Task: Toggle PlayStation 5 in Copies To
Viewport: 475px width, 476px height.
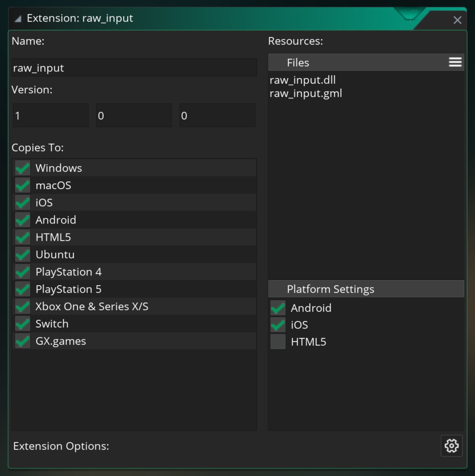Action: 22,289
